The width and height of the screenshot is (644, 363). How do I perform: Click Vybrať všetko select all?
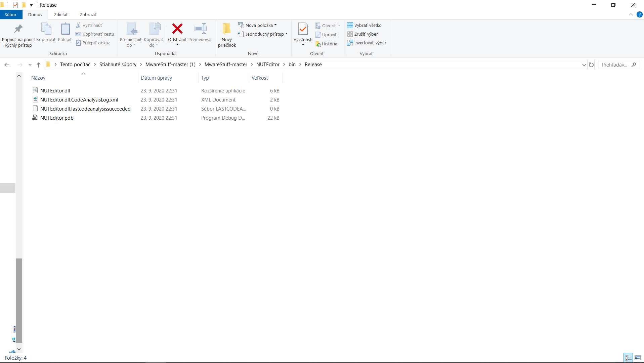coord(364,25)
